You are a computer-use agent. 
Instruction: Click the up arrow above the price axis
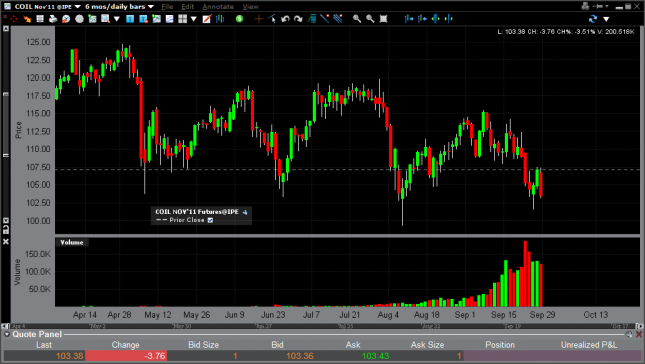click(x=6, y=29)
